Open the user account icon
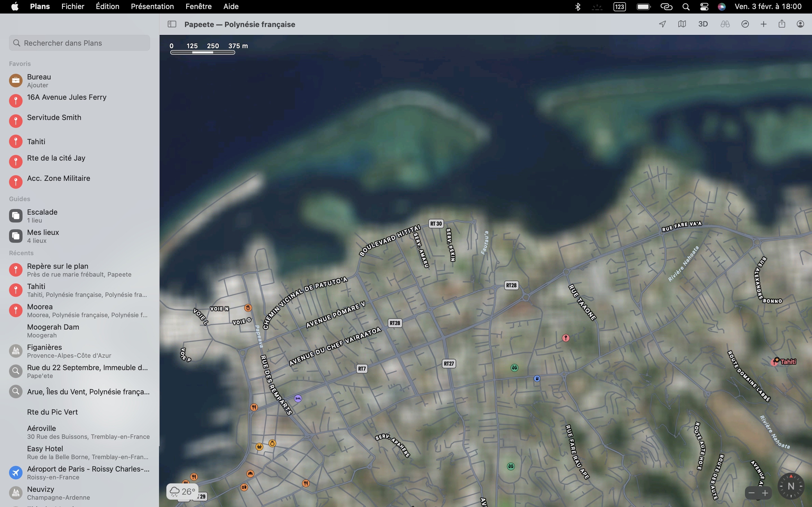Viewport: 812px width, 507px height. coord(800,24)
